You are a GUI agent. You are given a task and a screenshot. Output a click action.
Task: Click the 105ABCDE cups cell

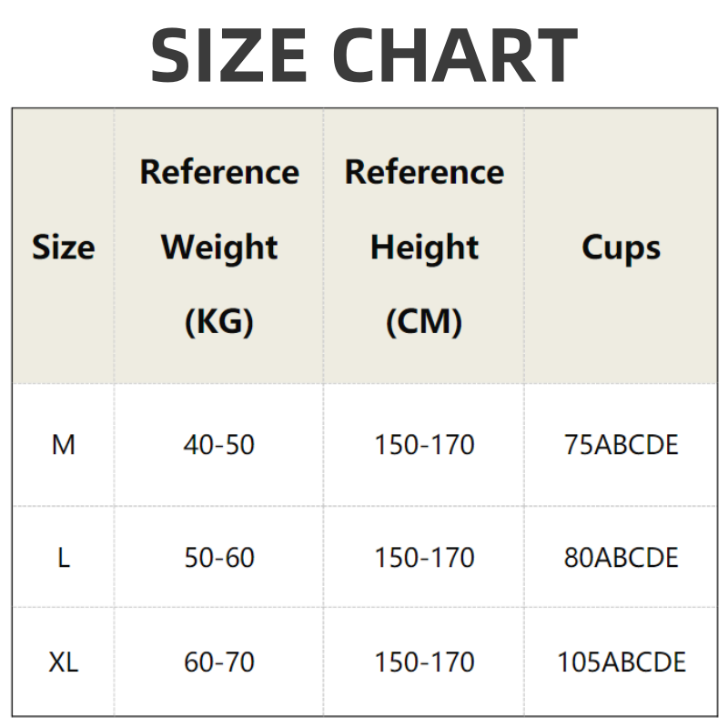(622, 662)
